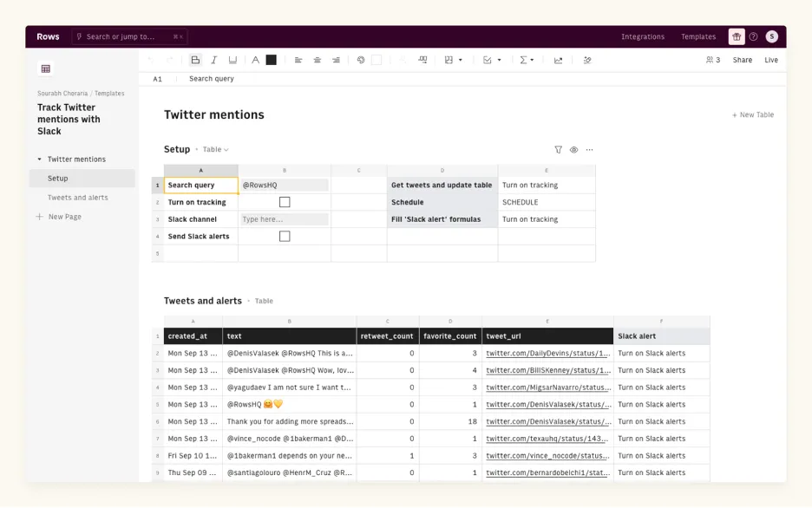Select the 'Search query' cell A1
812x508 pixels.
(201, 186)
